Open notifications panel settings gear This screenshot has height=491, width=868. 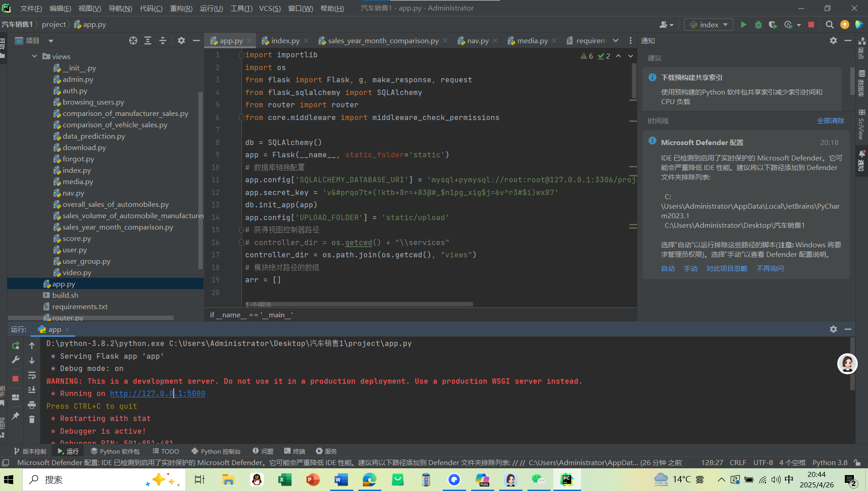point(833,40)
